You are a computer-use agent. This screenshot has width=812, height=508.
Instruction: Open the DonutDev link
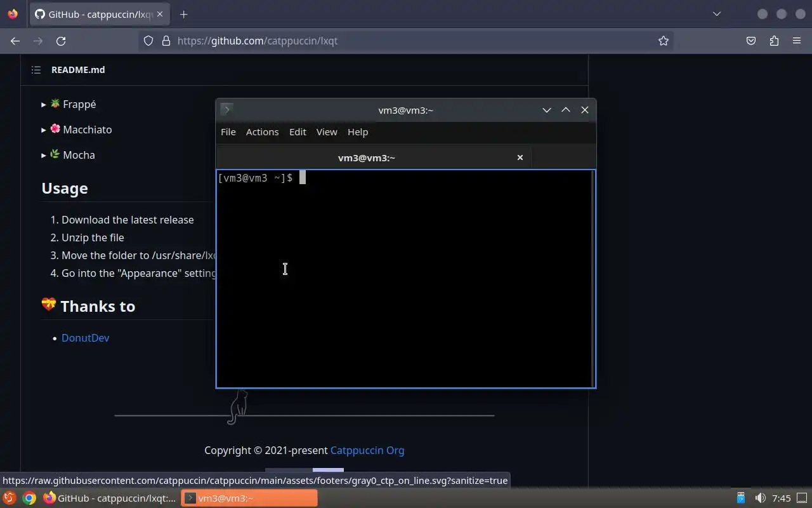tap(86, 338)
